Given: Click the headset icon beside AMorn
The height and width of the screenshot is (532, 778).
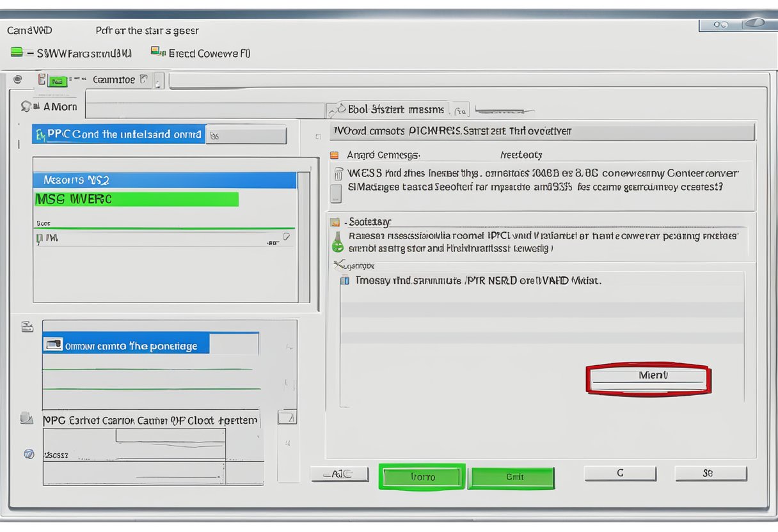Looking at the screenshot, I should [26, 106].
